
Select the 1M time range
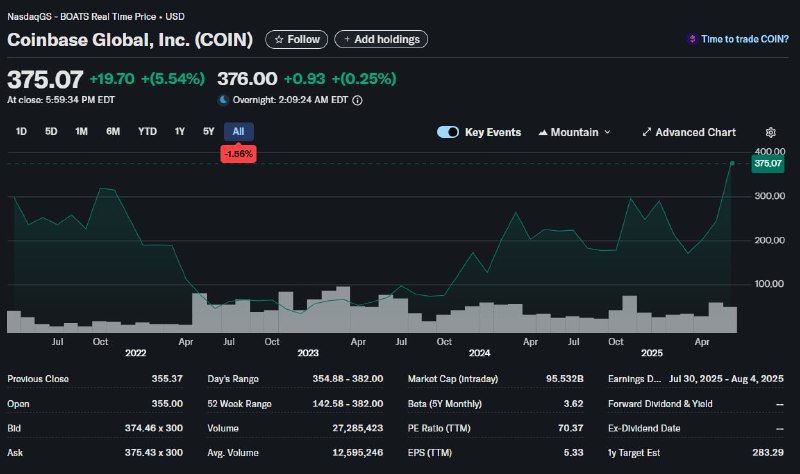81,132
